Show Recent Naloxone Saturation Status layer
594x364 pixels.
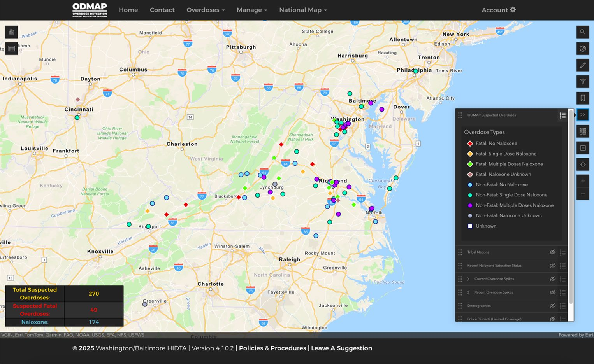552,266
